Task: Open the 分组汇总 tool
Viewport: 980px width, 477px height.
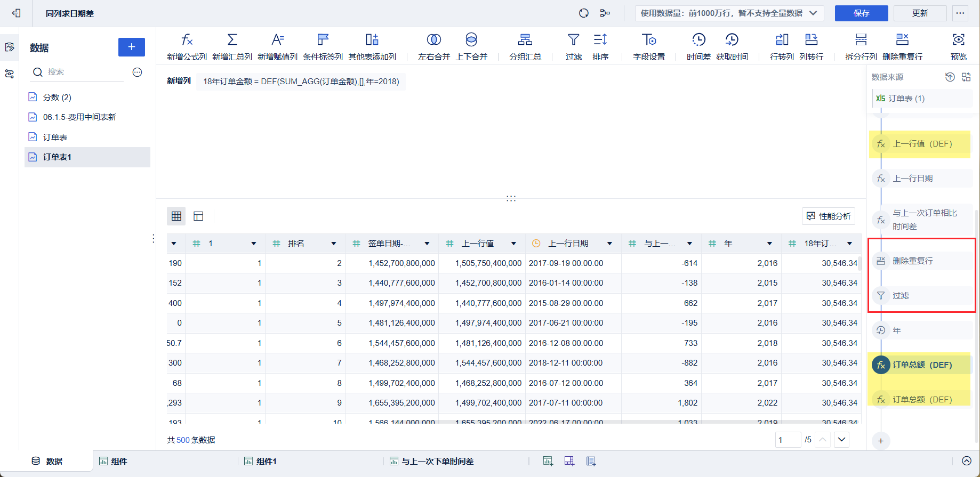Action: click(x=525, y=46)
